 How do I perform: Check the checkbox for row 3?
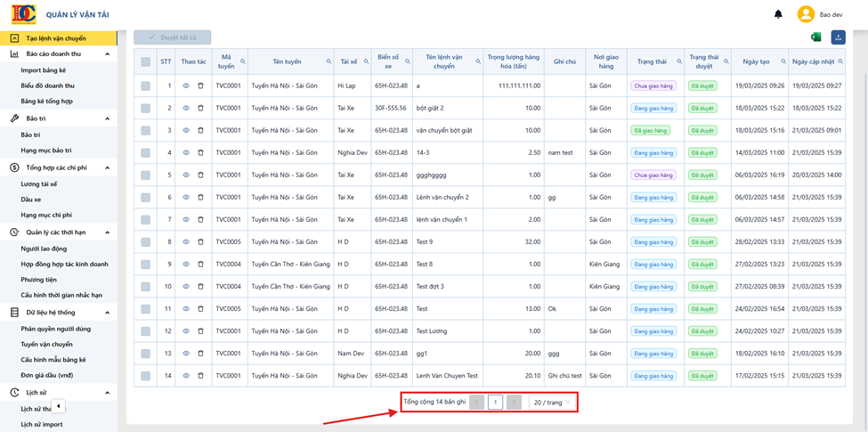tap(146, 130)
